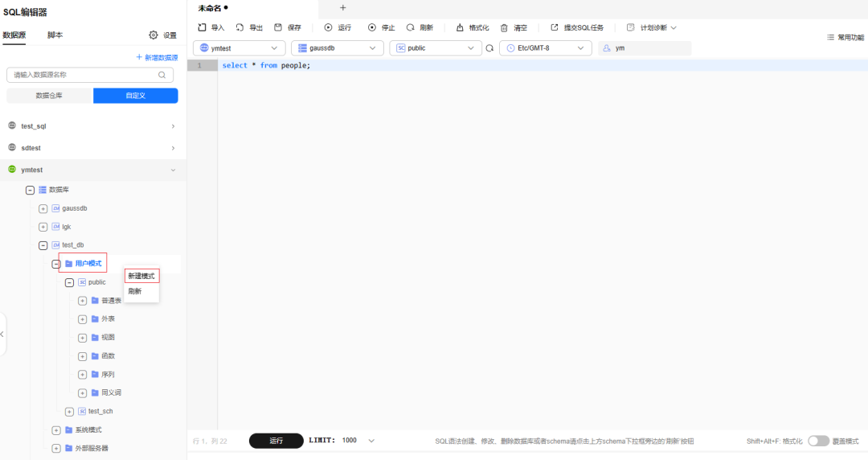This screenshot has height=460, width=868.
Task: Open 设置 settings gear icon
Action: [x=154, y=35]
